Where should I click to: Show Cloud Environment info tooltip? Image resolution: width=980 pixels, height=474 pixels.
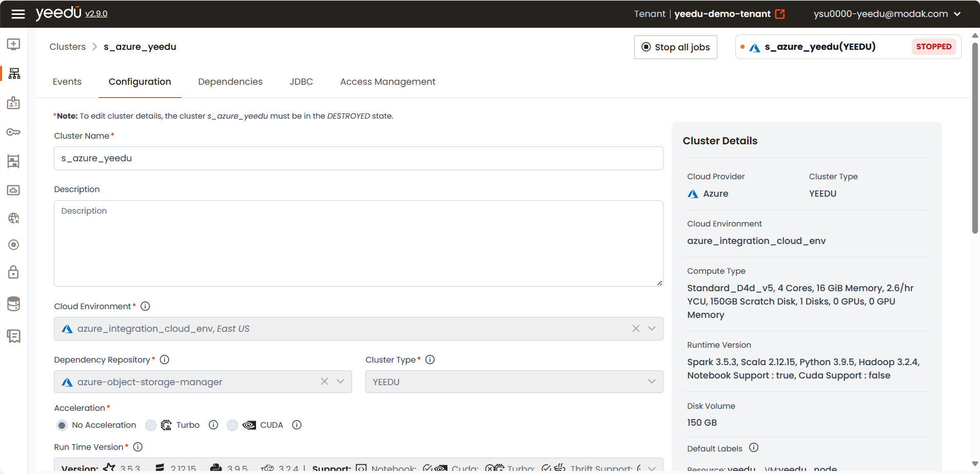(x=145, y=306)
